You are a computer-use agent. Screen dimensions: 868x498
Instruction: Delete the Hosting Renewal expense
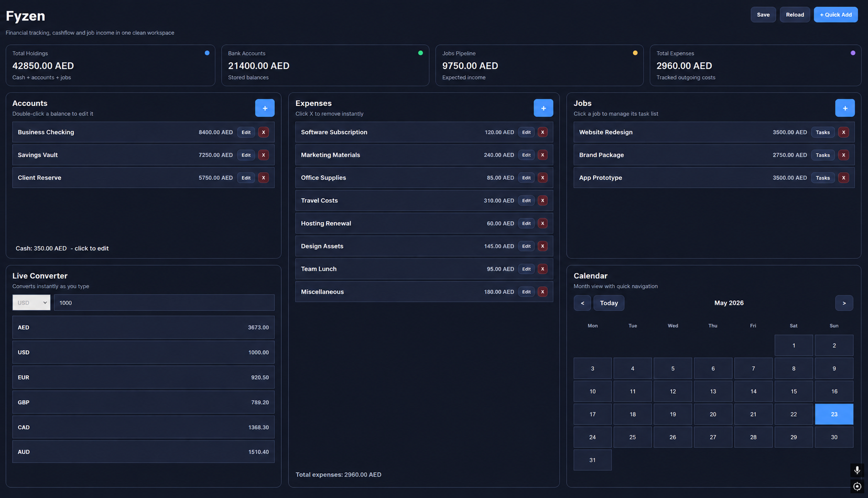[542, 223]
